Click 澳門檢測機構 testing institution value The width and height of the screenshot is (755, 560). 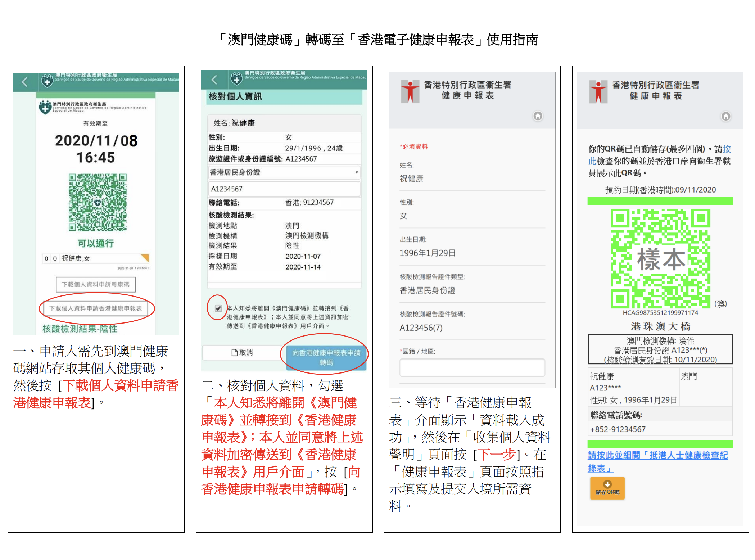coord(307,235)
